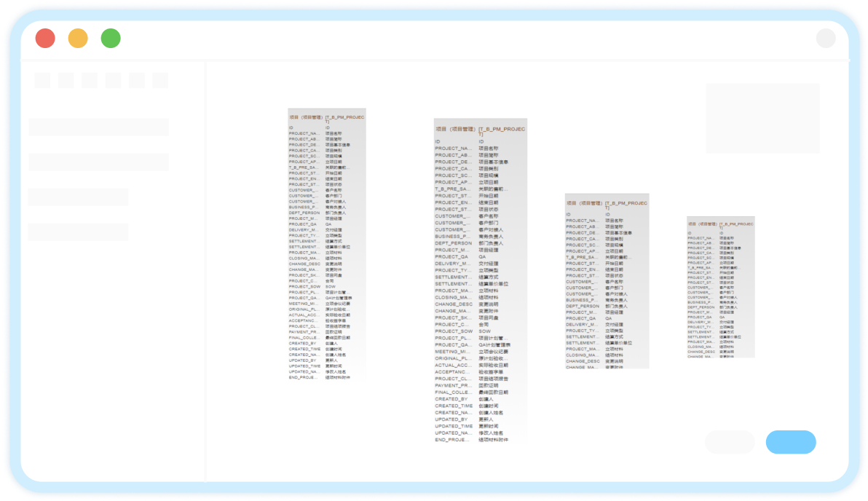Select the first square icon in sidebar toolbar

tap(42, 80)
